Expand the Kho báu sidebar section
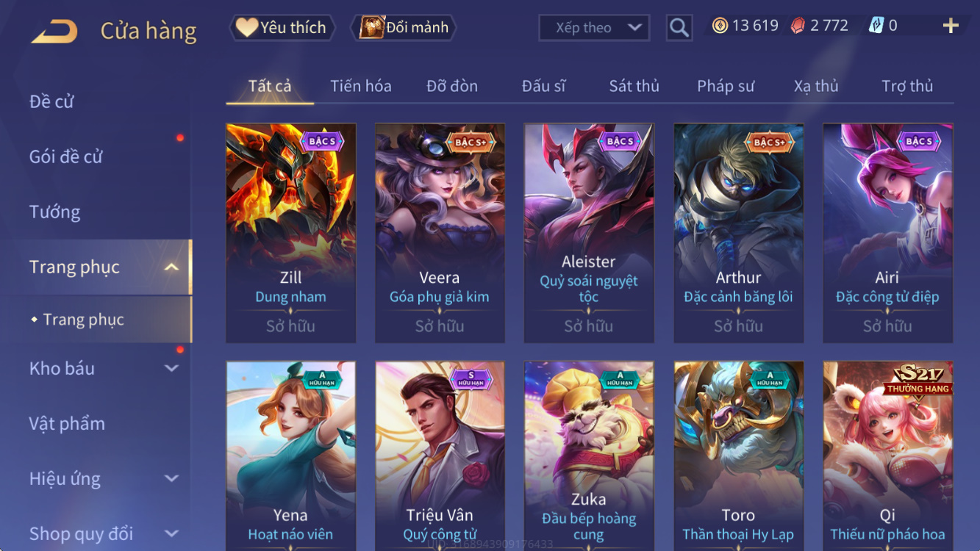The image size is (980, 551). pos(171,368)
